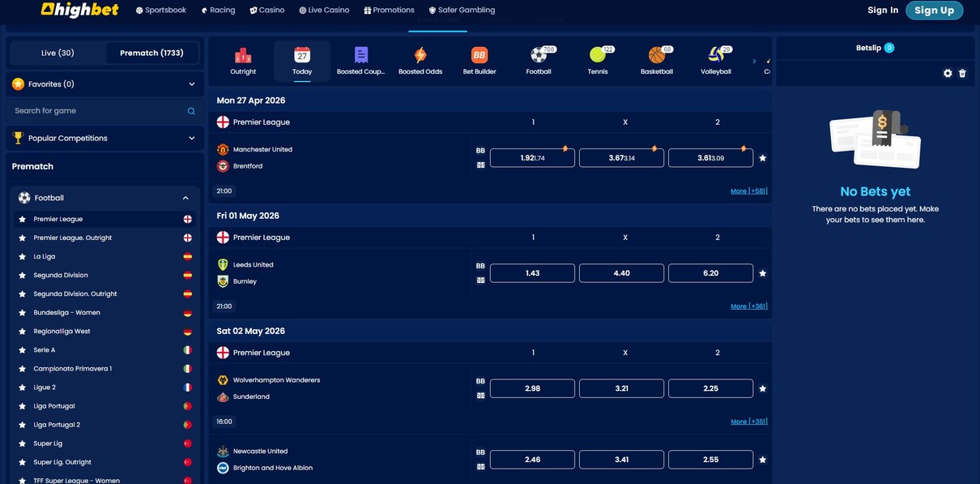Bet on Newcastle United at 2.46

pyautogui.click(x=532, y=460)
